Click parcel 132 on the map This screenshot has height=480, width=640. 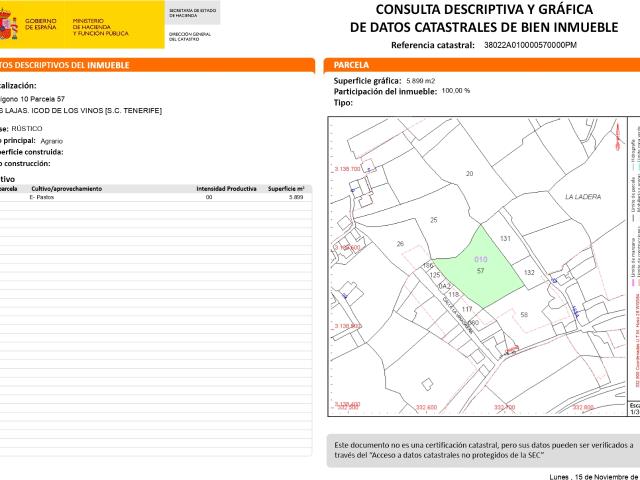pyautogui.click(x=530, y=272)
